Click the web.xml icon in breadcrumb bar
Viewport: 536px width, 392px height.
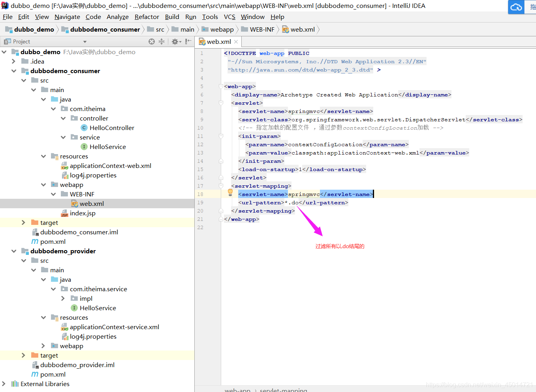286,29
